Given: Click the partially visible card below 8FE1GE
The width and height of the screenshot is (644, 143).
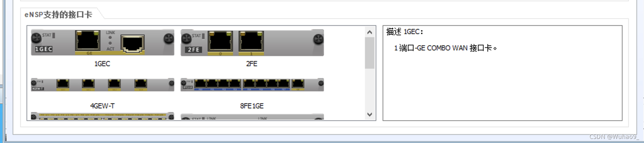Looking at the screenshot, I should coord(252,117).
